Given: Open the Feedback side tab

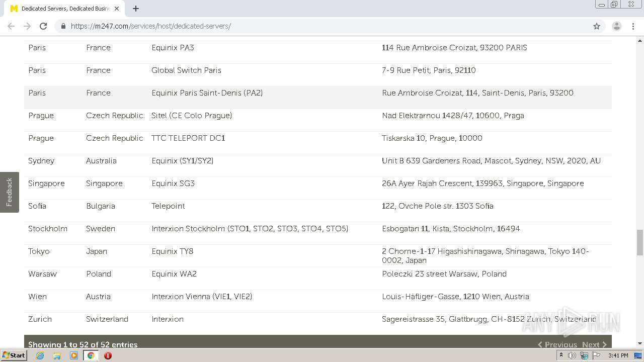Looking at the screenshot, I should tap(9, 192).
